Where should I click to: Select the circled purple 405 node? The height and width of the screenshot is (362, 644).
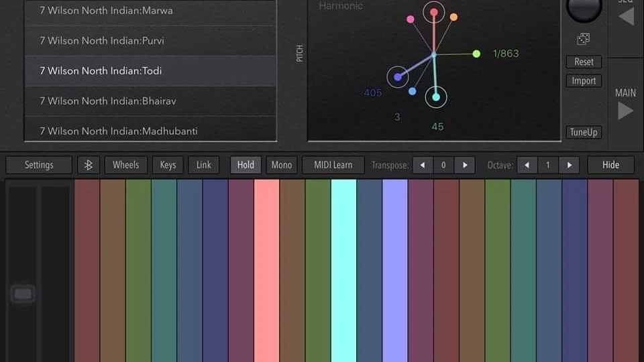click(398, 76)
